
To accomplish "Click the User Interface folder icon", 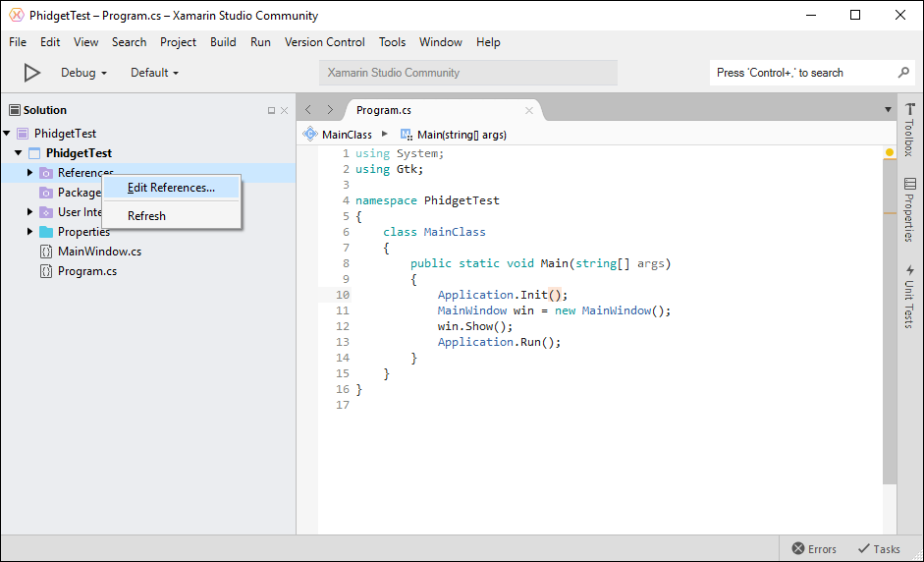I will pyautogui.click(x=46, y=212).
